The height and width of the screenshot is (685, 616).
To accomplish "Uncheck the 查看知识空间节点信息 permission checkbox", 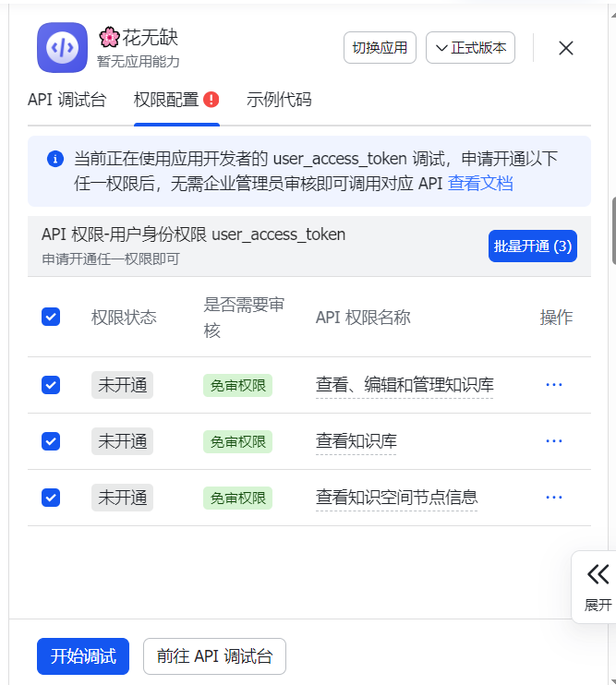I will coord(51,498).
